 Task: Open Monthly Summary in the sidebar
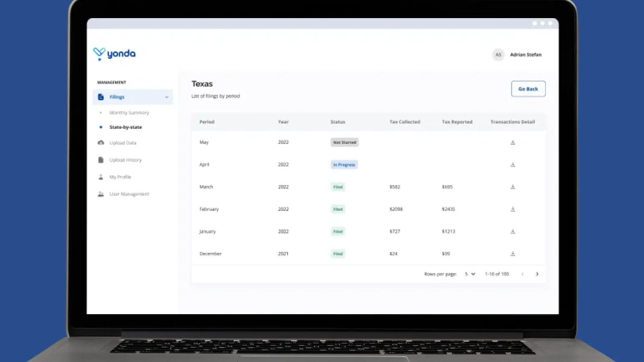pos(129,113)
